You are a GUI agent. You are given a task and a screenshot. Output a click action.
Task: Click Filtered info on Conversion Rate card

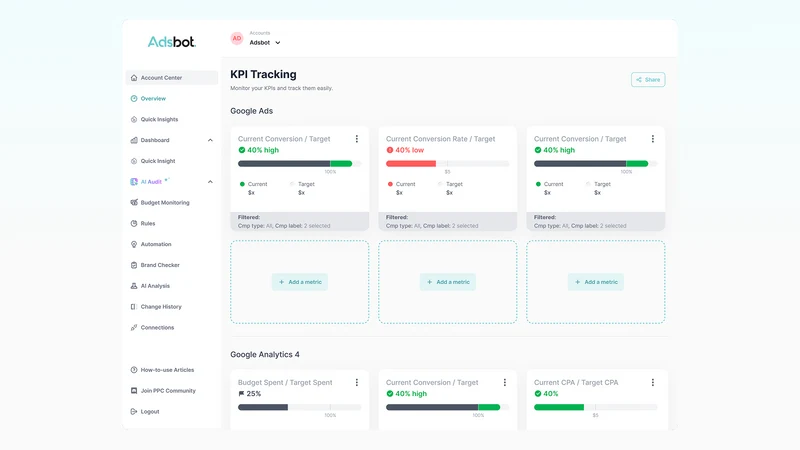[447, 221]
